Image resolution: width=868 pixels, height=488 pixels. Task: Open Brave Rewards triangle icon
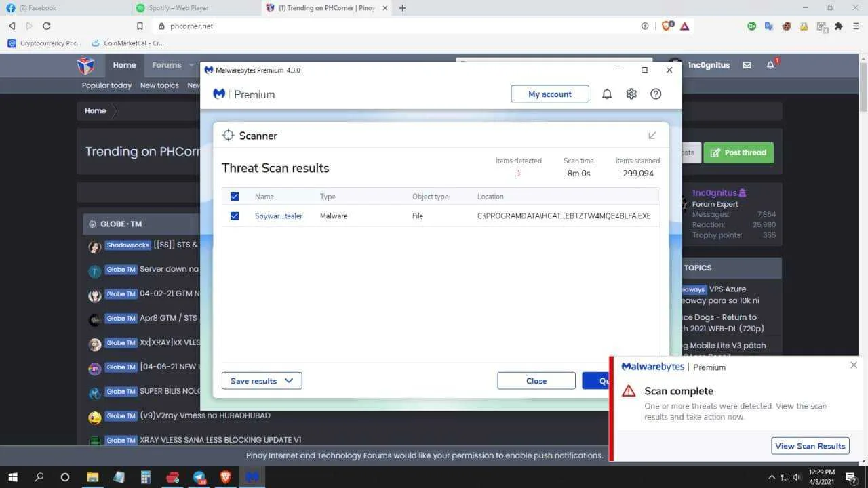[x=684, y=26]
